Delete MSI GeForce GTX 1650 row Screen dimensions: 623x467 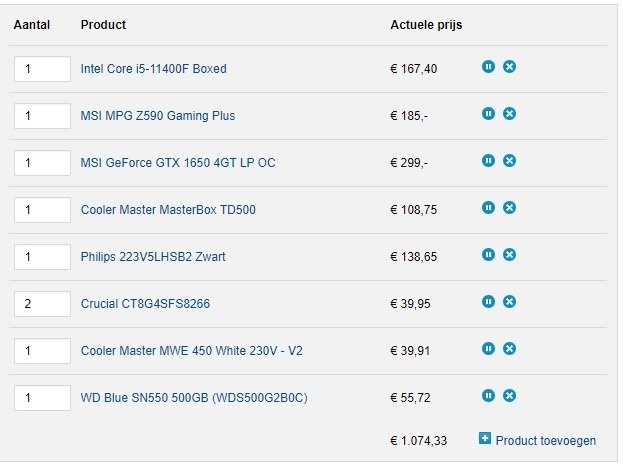point(509,161)
